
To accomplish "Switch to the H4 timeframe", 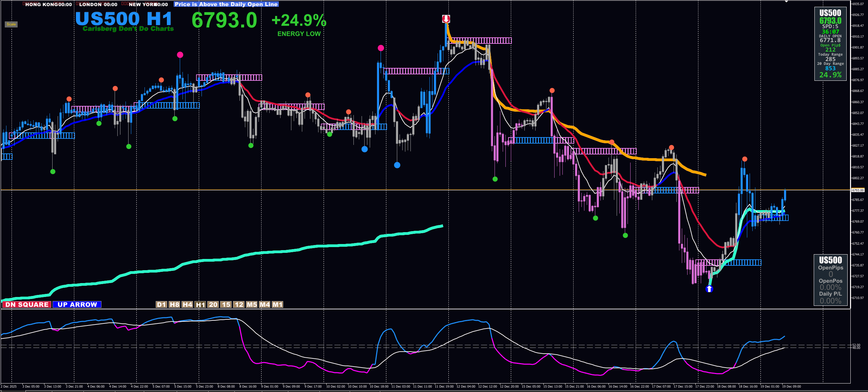I will (187, 304).
